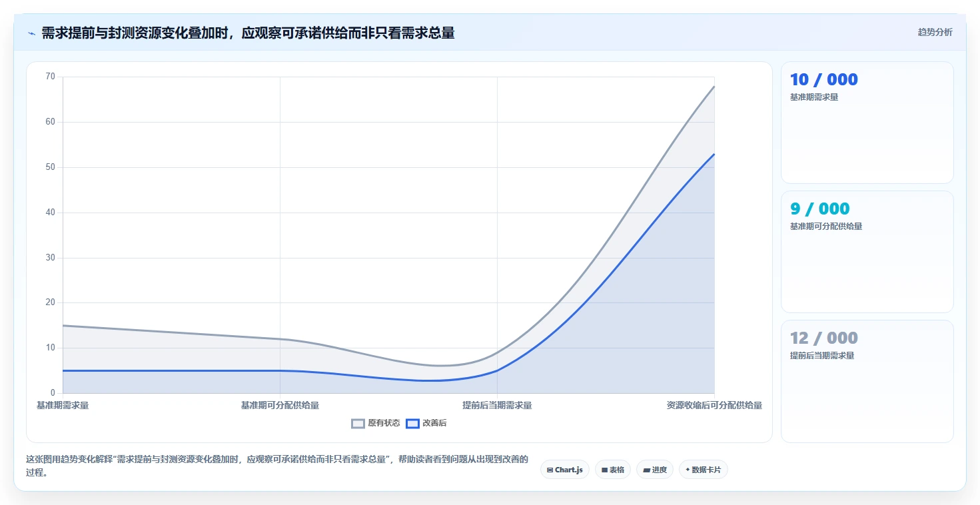Select the 10 / 000 value card
This screenshot has width=980, height=505.
tap(867, 123)
